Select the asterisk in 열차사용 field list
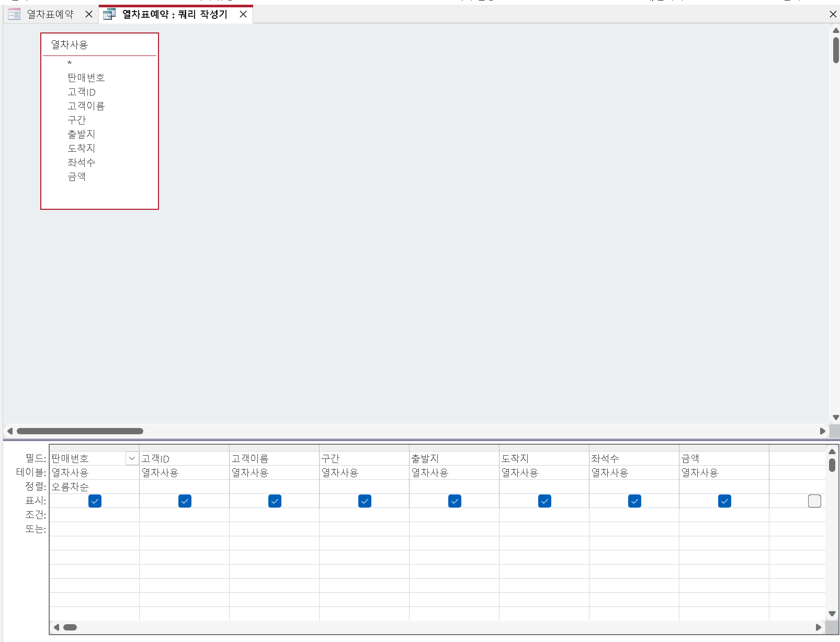Image resolution: width=840 pixels, height=642 pixels. tap(70, 63)
